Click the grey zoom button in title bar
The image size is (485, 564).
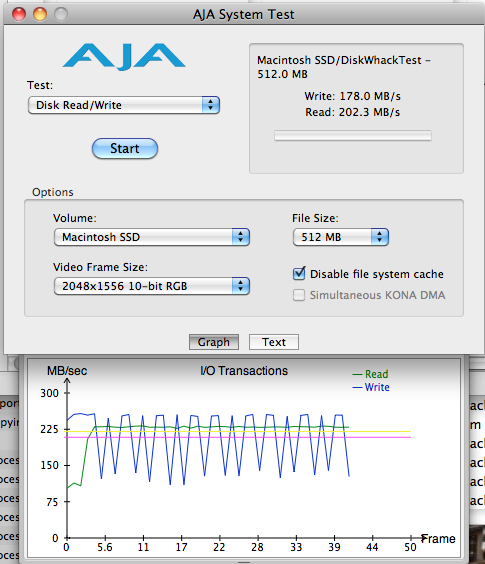click(x=61, y=14)
